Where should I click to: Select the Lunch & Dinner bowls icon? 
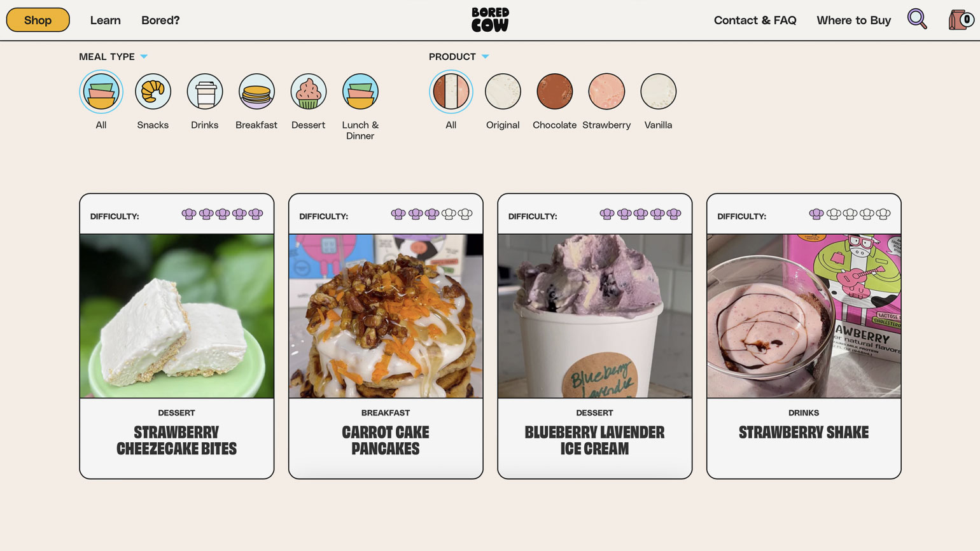(x=360, y=92)
